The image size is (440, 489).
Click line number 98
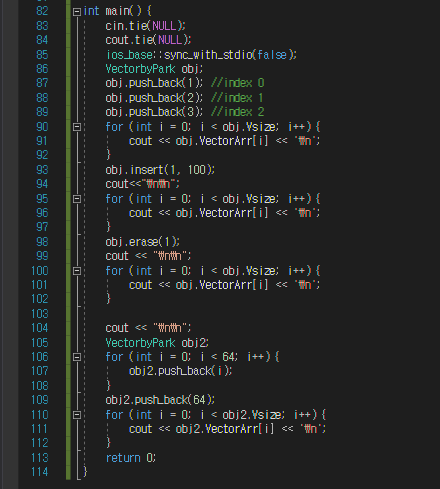tap(42, 242)
